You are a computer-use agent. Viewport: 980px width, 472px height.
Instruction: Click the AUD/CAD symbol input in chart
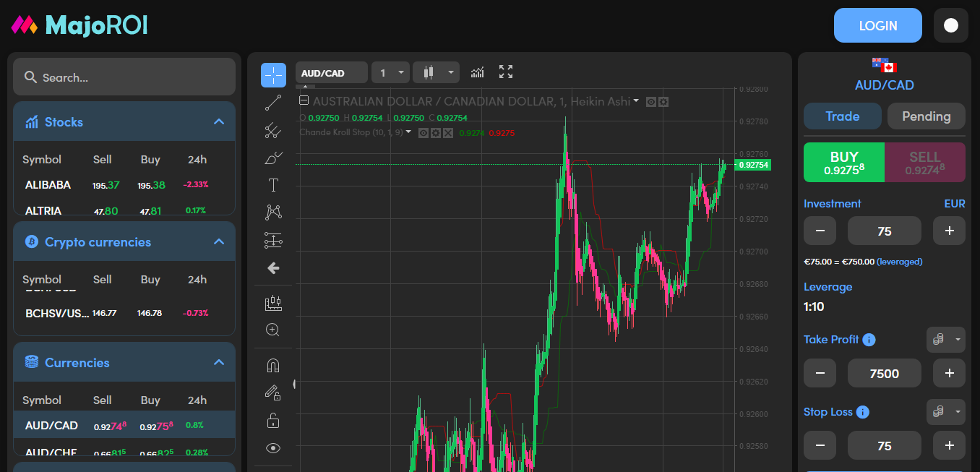coord(332,72)
